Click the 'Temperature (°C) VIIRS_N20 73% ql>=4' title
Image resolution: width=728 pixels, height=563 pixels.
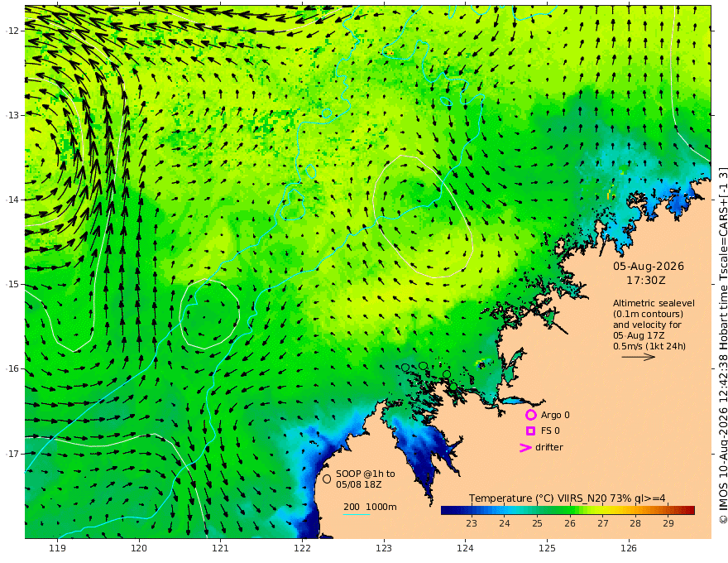click(567, 498)
